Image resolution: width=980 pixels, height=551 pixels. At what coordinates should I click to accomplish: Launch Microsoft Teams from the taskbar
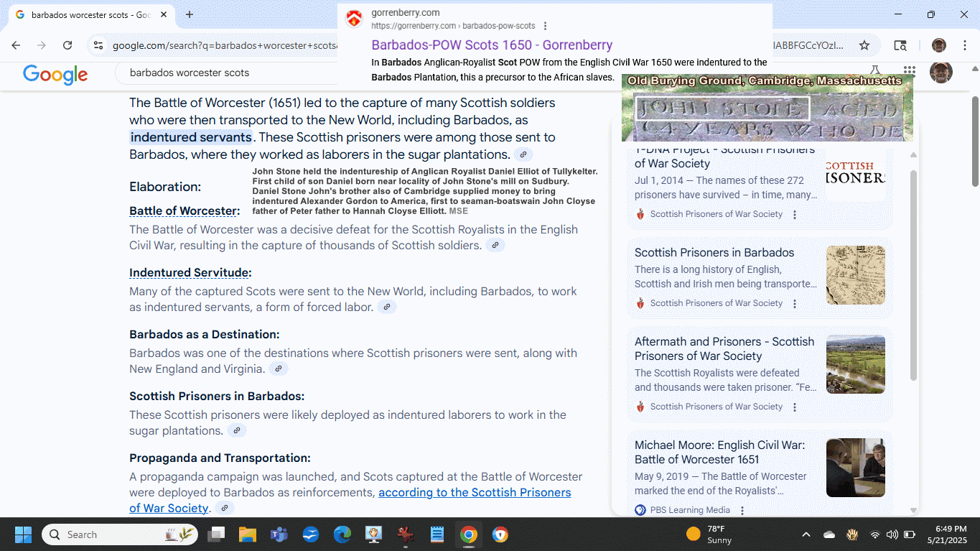pyautogui.click(x=279, y=534)
